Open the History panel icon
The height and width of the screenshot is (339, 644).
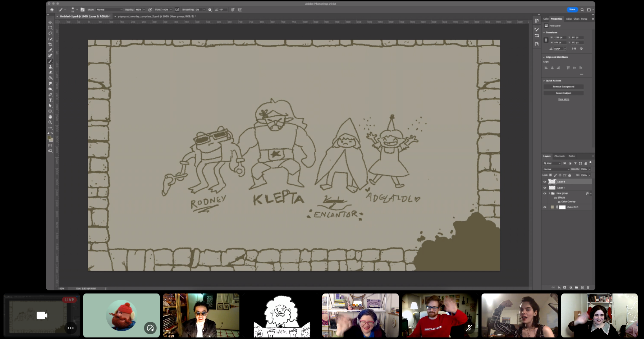(537, 20)
